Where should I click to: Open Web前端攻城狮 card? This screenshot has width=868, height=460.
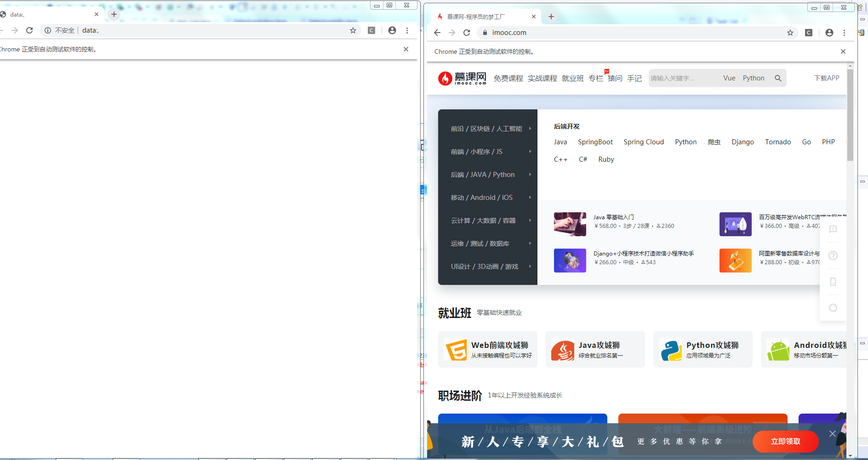[x=488, y=349]
